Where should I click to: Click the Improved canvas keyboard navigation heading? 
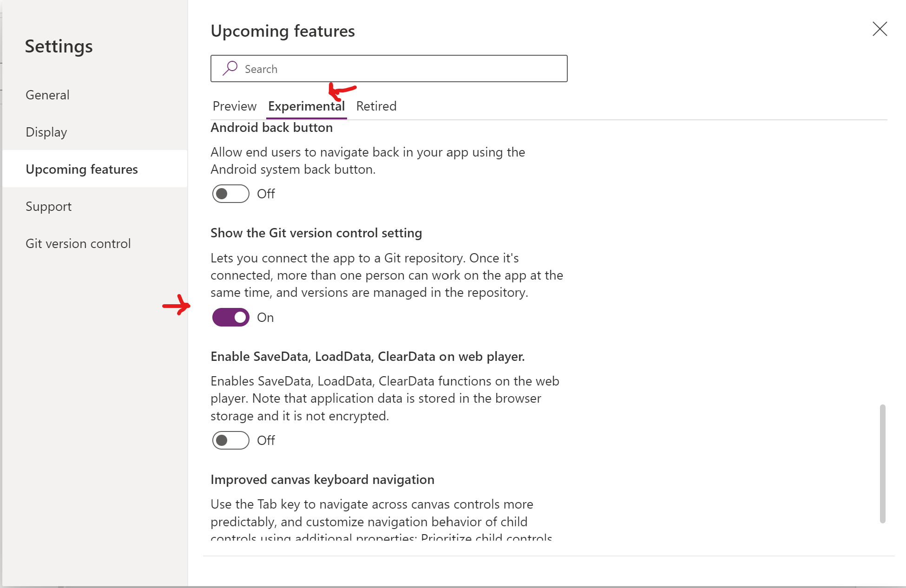[x=322, y=479]
